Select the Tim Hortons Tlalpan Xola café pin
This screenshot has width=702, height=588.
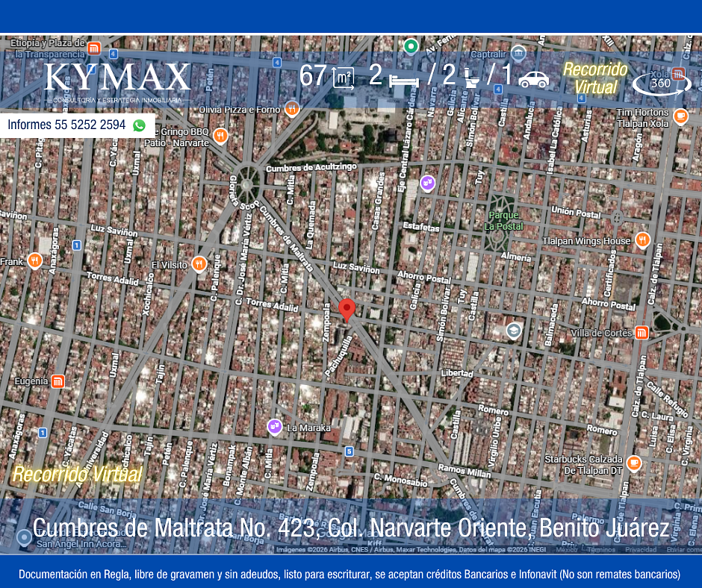coord(680,116)
